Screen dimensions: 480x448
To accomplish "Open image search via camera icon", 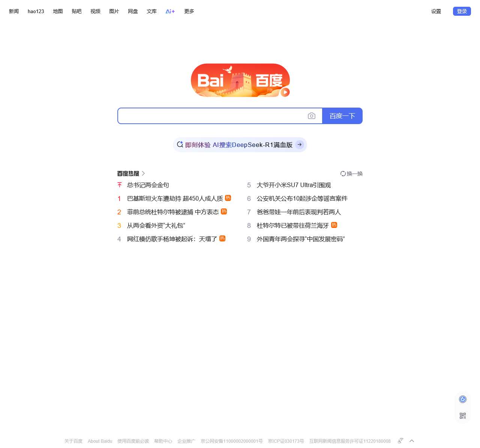I will click(x=311, y=116).
